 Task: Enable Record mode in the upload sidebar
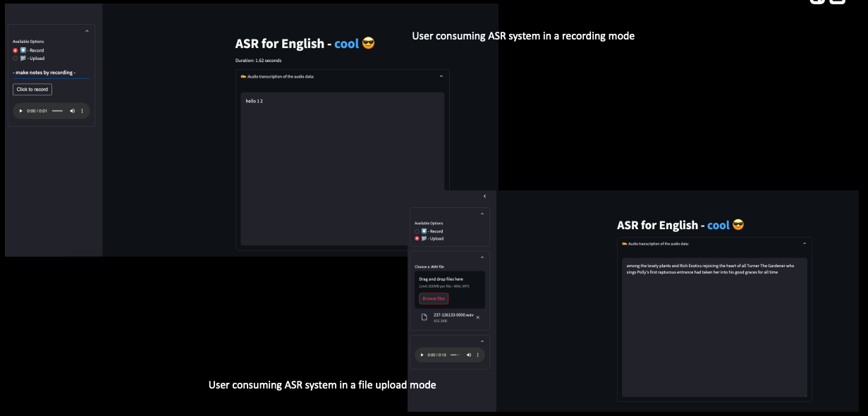pyautogui.click(x=416, y=231)
